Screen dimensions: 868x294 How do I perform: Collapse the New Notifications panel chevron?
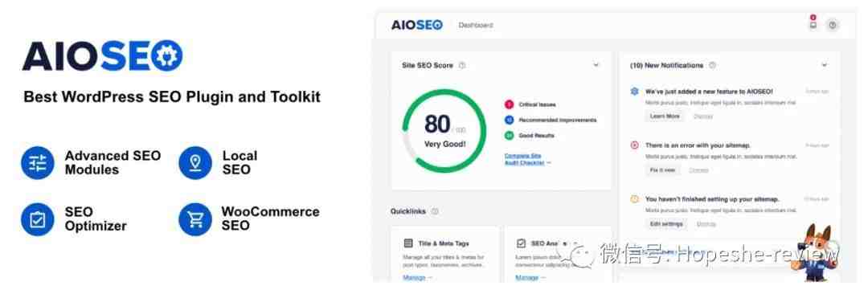825,65
